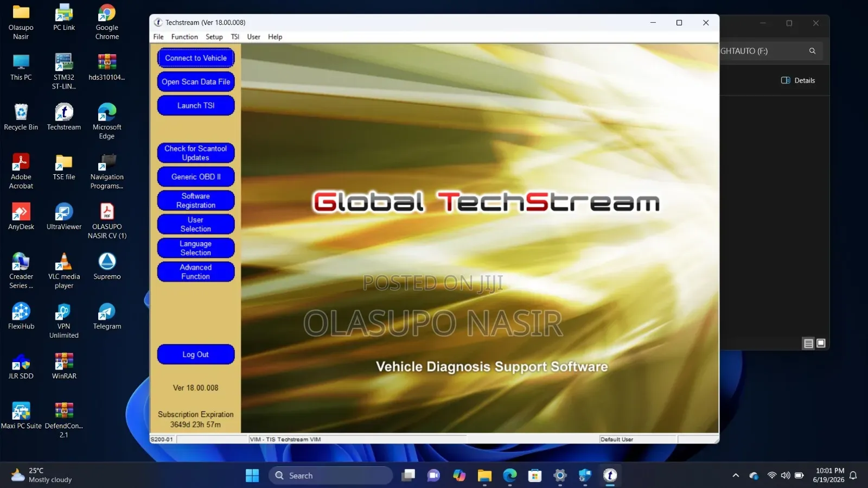Open the notifications bell
Viewport: 868px width, 488px height.
click(x=853, y=476)
